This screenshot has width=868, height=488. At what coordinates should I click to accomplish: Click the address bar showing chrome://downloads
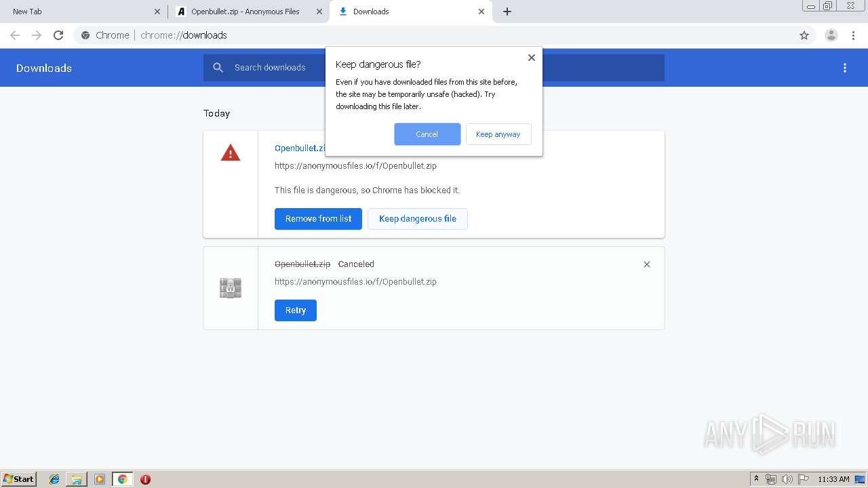click(x=434, y=35)
